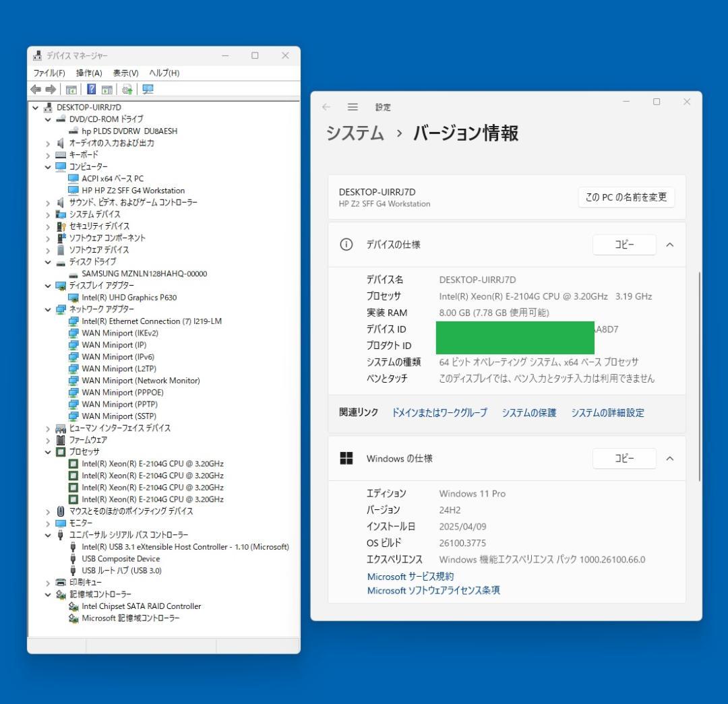The image size is (728, 704).
Task: Expand the キーボード device category
Action: point(47,154)
